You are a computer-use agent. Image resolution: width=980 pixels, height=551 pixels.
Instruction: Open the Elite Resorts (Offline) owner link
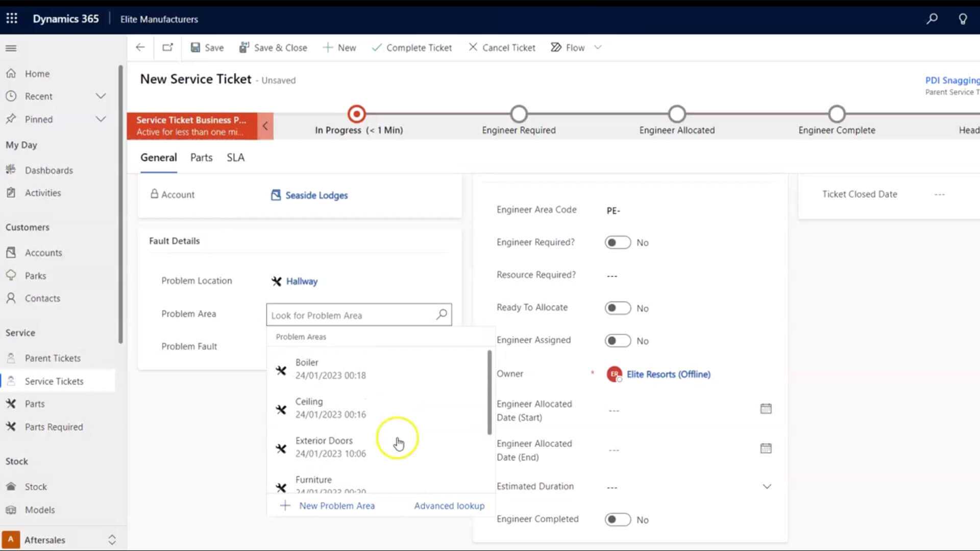point(668,374)
